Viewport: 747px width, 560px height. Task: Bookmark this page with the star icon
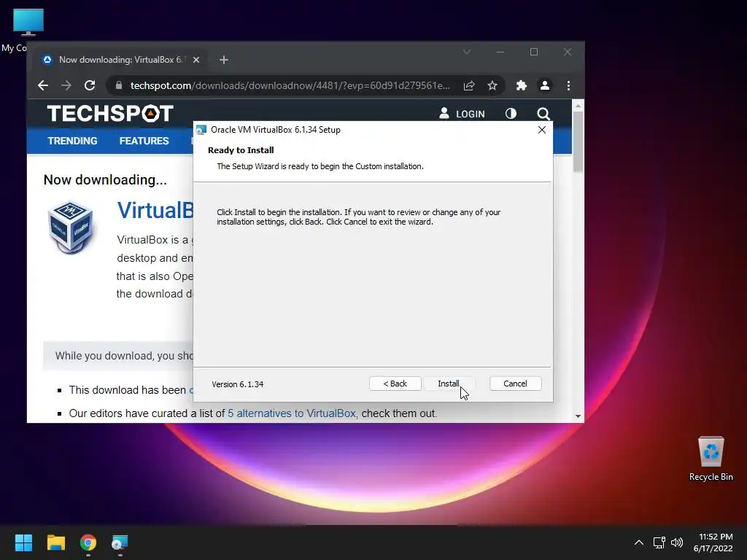tap(492, 86)
